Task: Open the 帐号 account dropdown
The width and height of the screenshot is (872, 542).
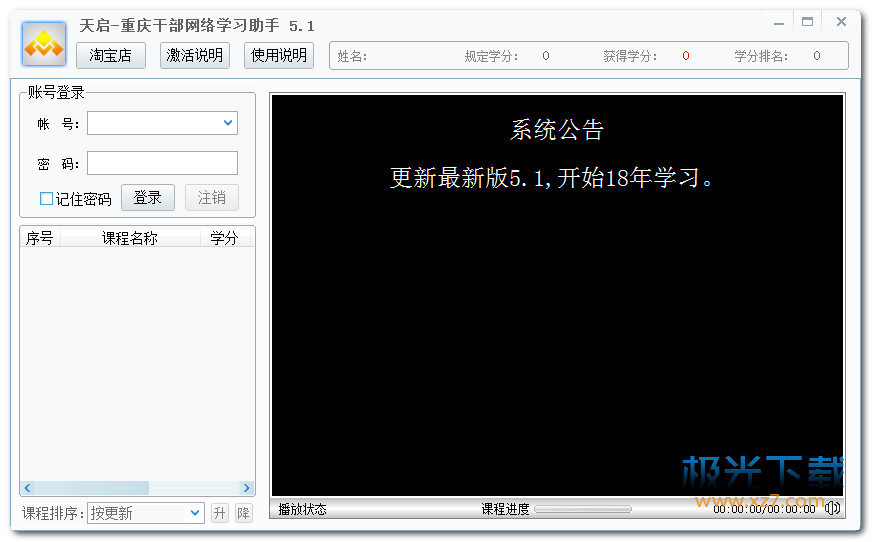Action: tap(228, 123)
